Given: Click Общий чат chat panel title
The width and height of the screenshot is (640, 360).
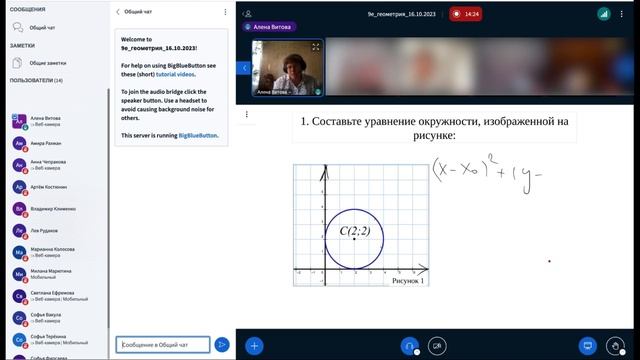Looking at the screenshot, I should [138, 12].
